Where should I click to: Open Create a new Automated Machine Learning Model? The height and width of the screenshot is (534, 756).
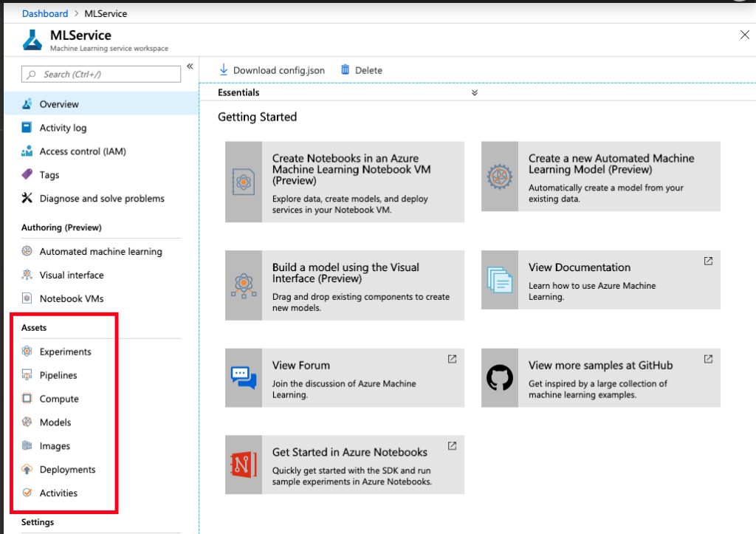601,177
